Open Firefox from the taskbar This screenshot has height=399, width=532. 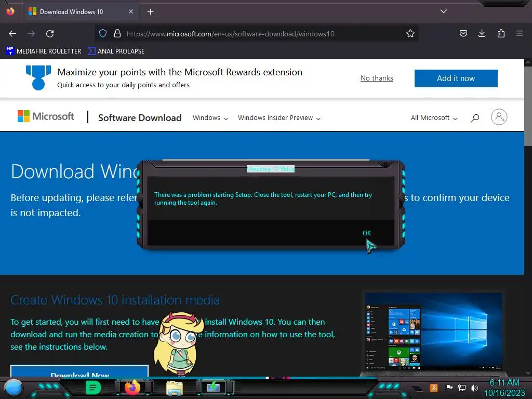(x=132, y=388)
